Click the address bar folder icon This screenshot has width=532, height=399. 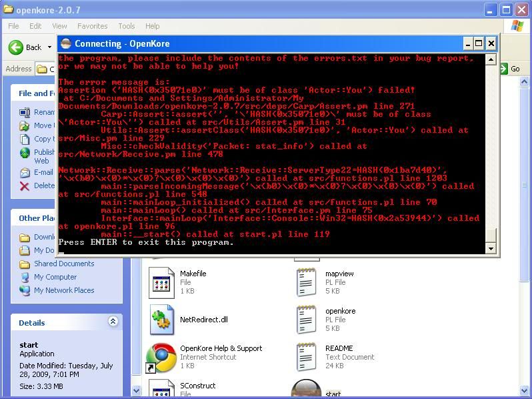pyautogui.click(x=42, y=69)
